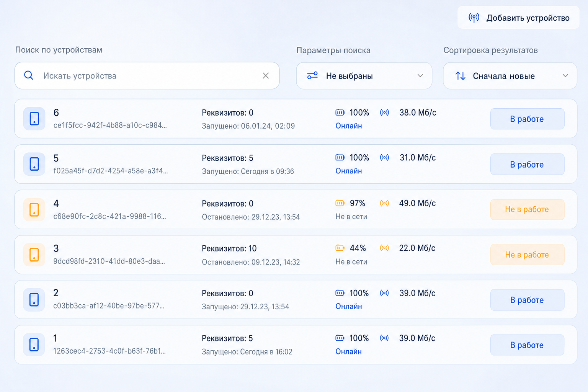This screenshot has height=392, width=588.
Task: Open the 'Не выбраны' search parameters dropdown
Action: click(364, 76)
